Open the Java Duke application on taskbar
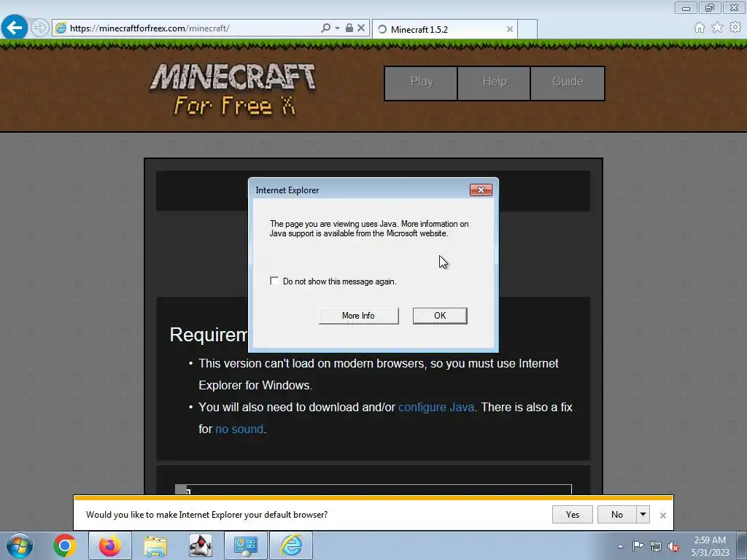Image resolution: width=747 pixels, height=560 pixels. 201,545
